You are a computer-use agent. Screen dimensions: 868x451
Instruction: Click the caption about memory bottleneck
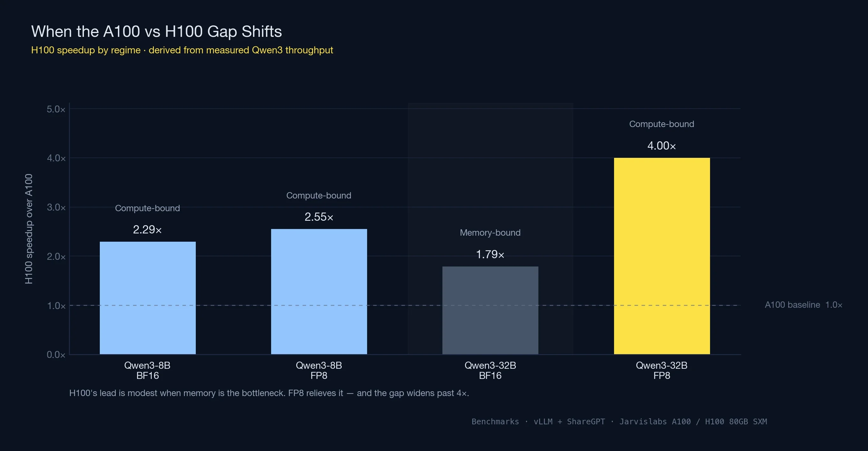pyautogui.click(x=269, y=393)
